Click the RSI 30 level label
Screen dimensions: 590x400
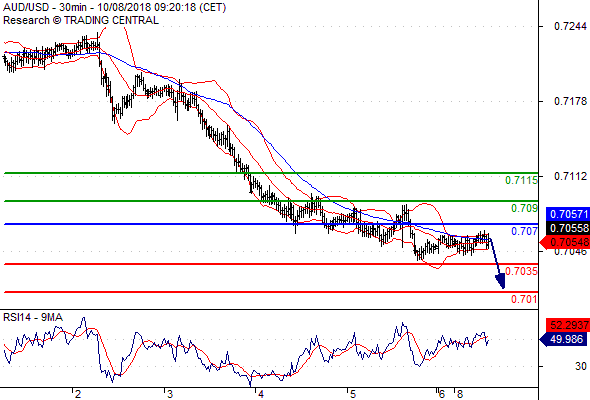581,366
